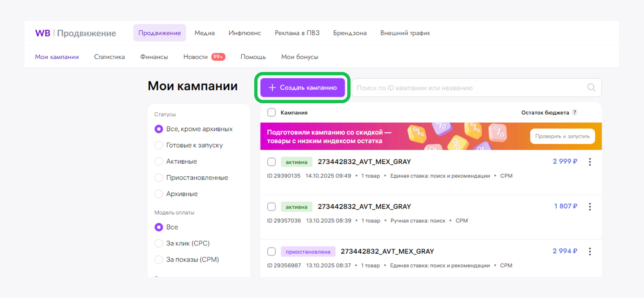644x298 pixels.
Task: Open the Статистика tab
Action: (109, 57)
